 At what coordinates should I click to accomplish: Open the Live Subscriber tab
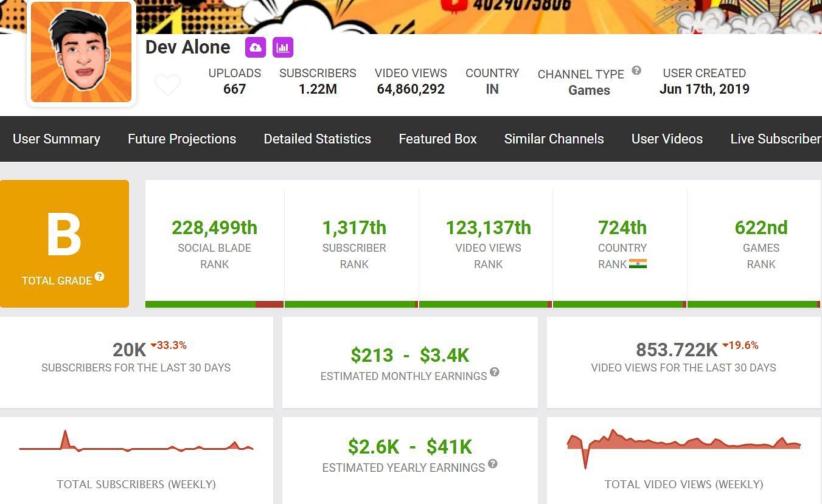775,139
